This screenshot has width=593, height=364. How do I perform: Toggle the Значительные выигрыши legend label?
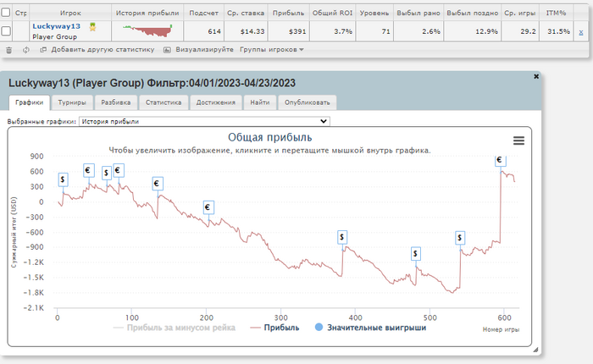coord(377,328)
